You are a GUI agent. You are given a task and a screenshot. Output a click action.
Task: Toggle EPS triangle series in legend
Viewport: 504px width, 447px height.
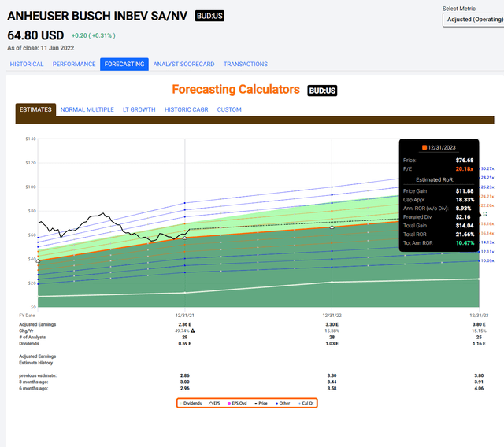[x=214, y=403]
